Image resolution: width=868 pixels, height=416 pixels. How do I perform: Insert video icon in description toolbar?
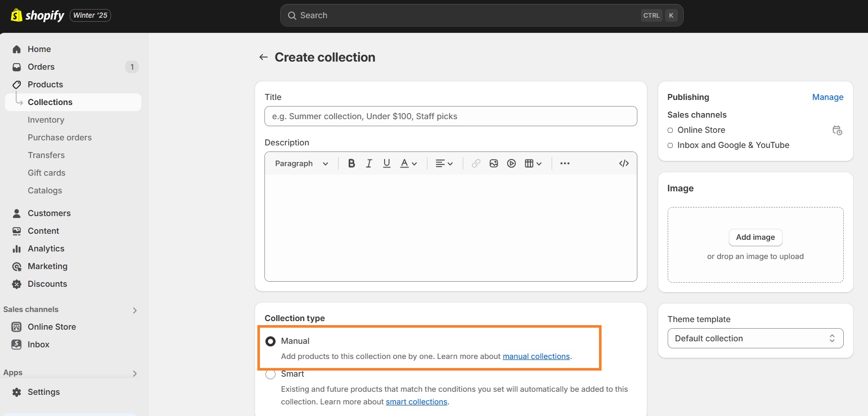pyautogui.click(x=511, y=164)
